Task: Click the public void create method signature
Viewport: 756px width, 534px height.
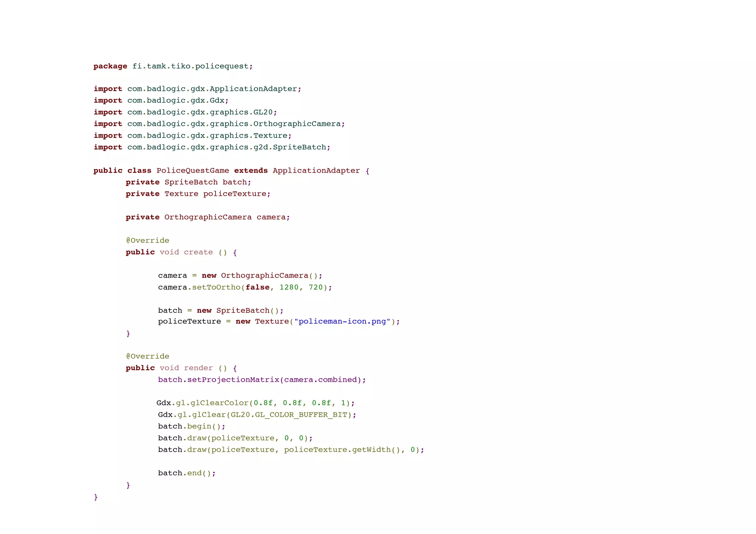Action: coord(181,252)
